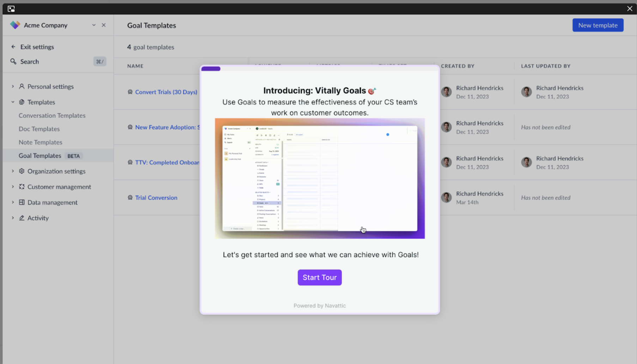Image resolution: width=637 pixels, height=364 pixels.
Task: Expand Data management chevron
Action: (x=13, y=202)
